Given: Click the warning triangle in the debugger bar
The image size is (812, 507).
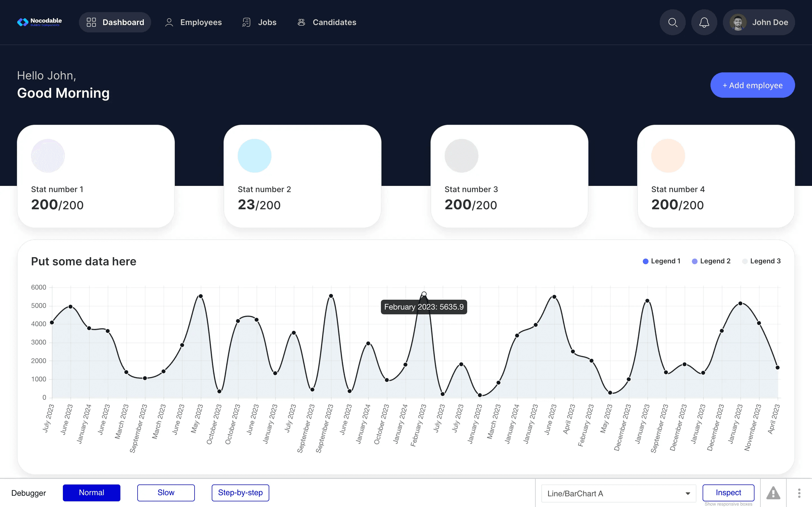Looking at the screenshot, I should point(773,493).
